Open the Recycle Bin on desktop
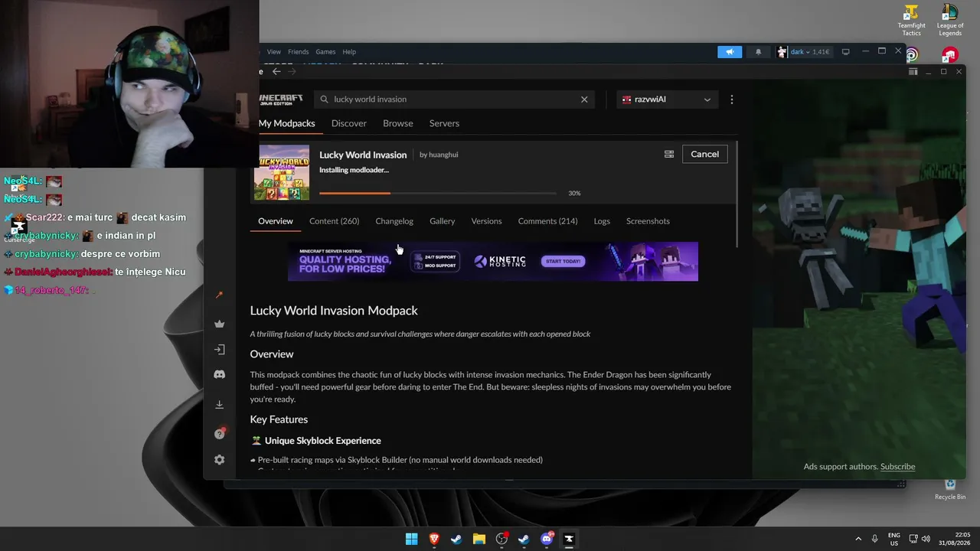 pos(950,490)
